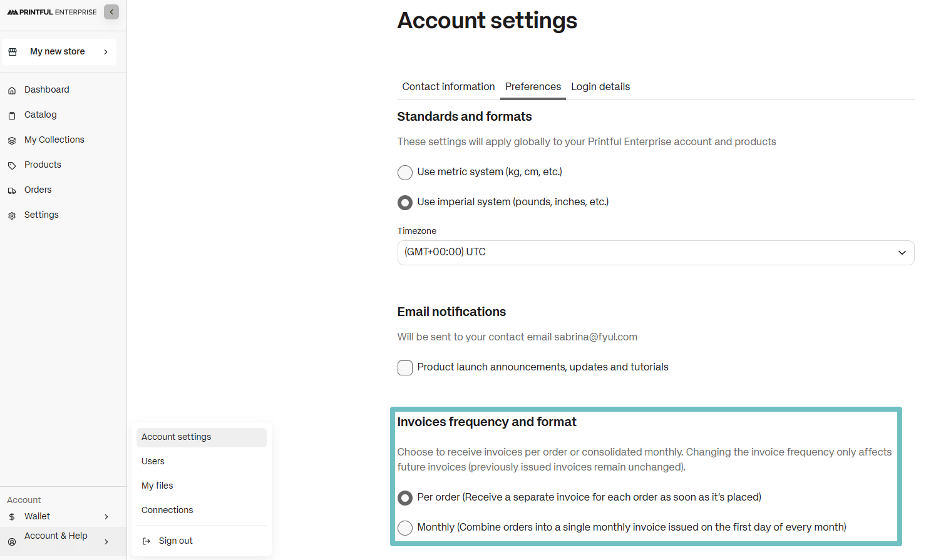
Task: Choose Monthly invoice frequency
Action: coord(405,527)
